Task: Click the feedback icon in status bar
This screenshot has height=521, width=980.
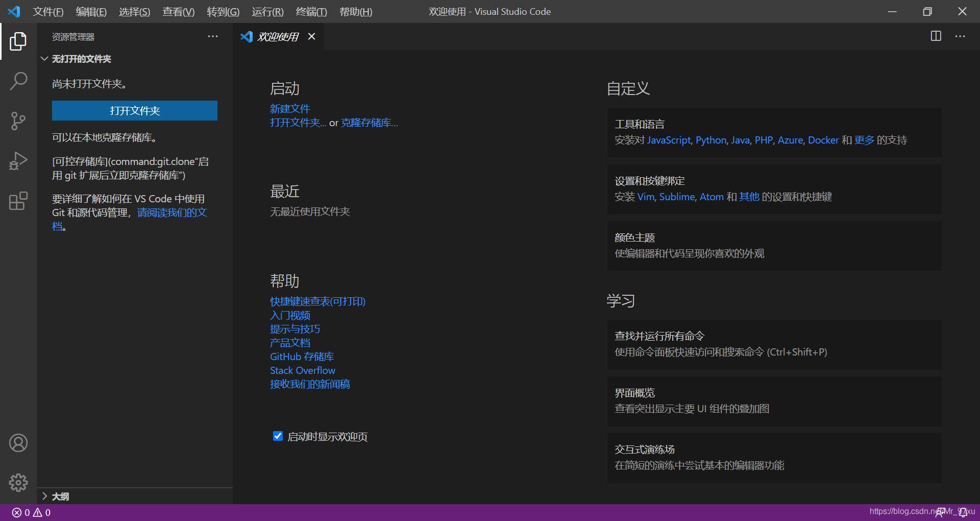Action: pyautogui.click(x=940, y=512)
